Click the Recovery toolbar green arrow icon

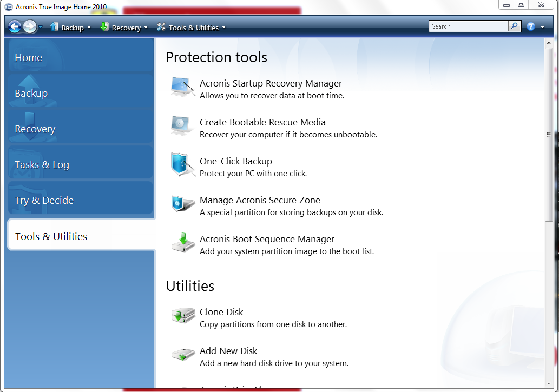pos(104,26)
